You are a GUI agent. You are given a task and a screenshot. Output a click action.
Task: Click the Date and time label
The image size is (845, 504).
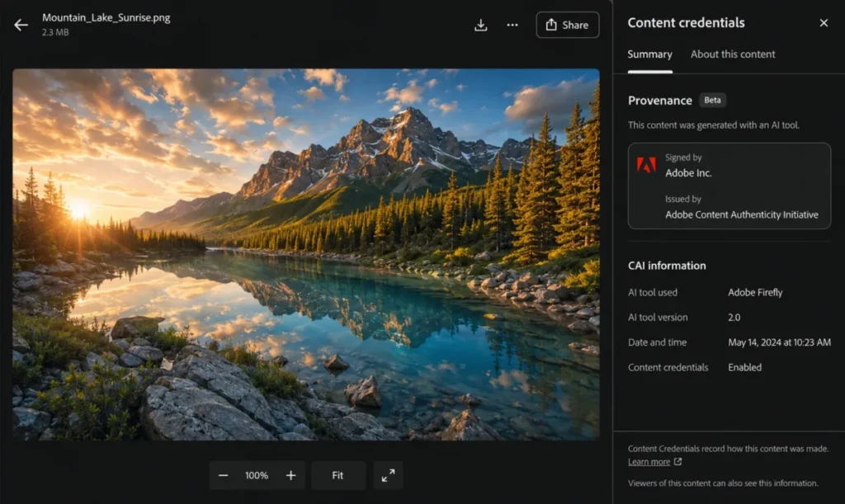point(657,342)
